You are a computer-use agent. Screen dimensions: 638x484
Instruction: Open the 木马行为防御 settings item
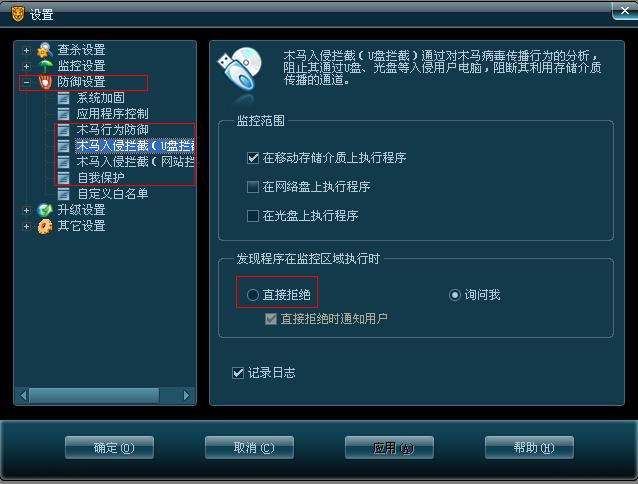[112, 130]
